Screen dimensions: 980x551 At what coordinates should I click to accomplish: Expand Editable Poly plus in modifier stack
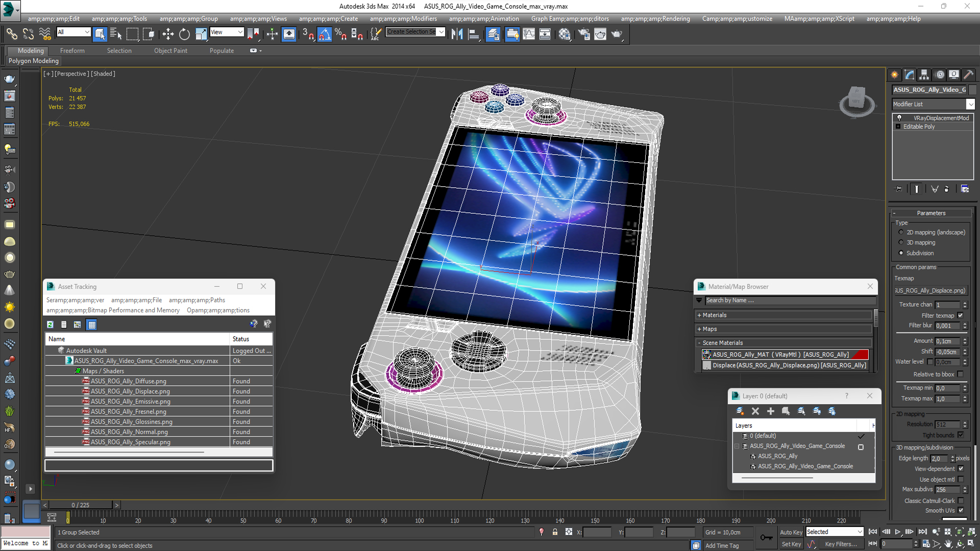pos(898,127)
